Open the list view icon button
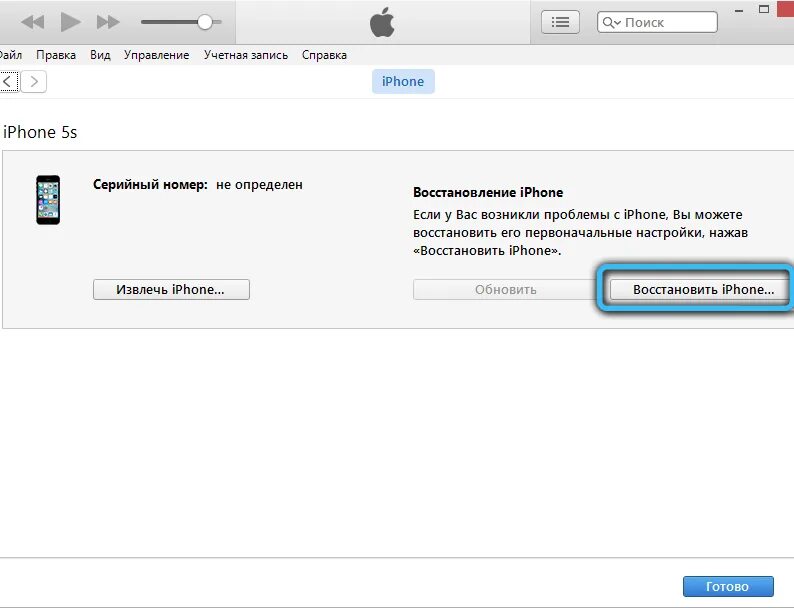The image size is (794, 608). coord(560,22)
